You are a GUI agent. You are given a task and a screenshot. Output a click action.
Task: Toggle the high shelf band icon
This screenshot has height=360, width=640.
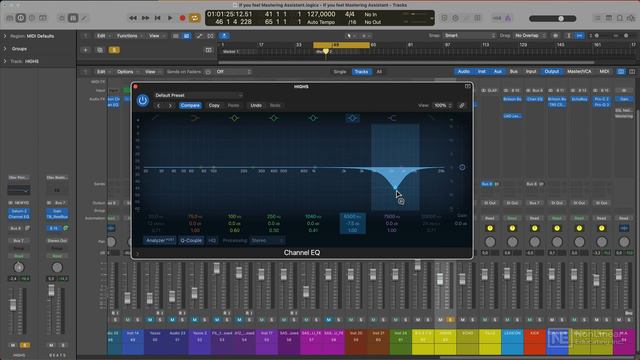pyautogui.click(x=392, y=118)
